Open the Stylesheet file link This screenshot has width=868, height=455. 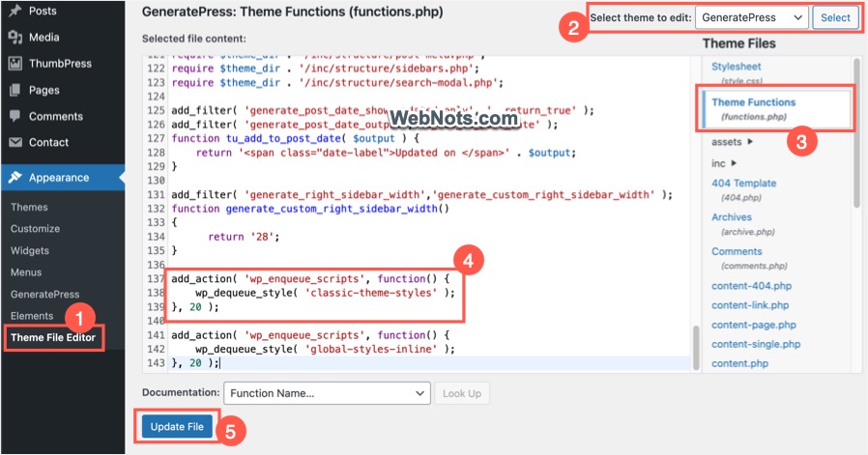736,67
